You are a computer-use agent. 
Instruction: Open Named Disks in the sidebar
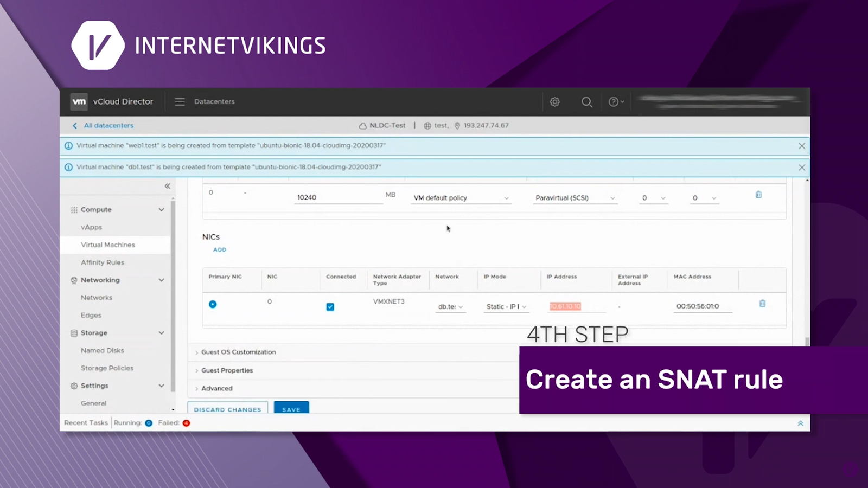[x=103, y=351]
